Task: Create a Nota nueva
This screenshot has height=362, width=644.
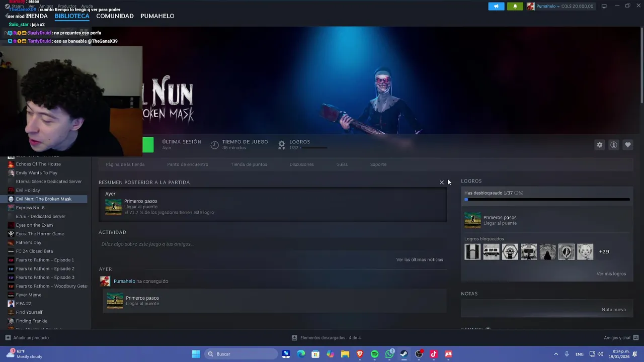Action: [614, 309]
